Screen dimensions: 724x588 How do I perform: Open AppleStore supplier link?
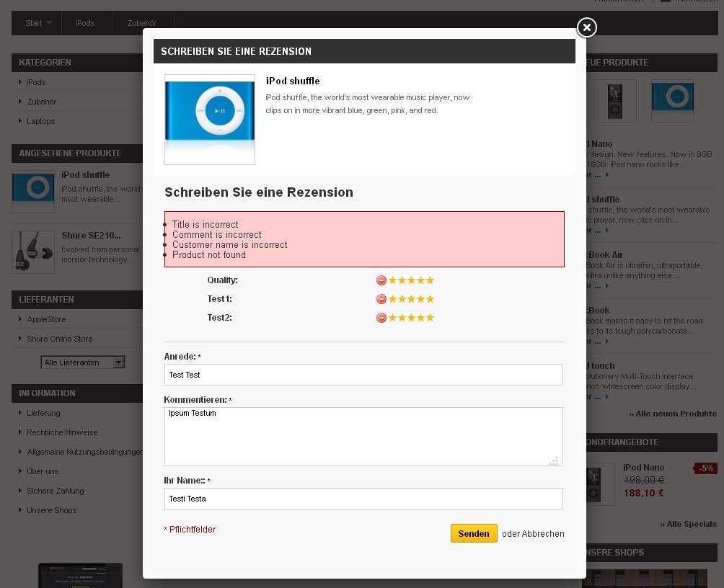click(47, 319)
